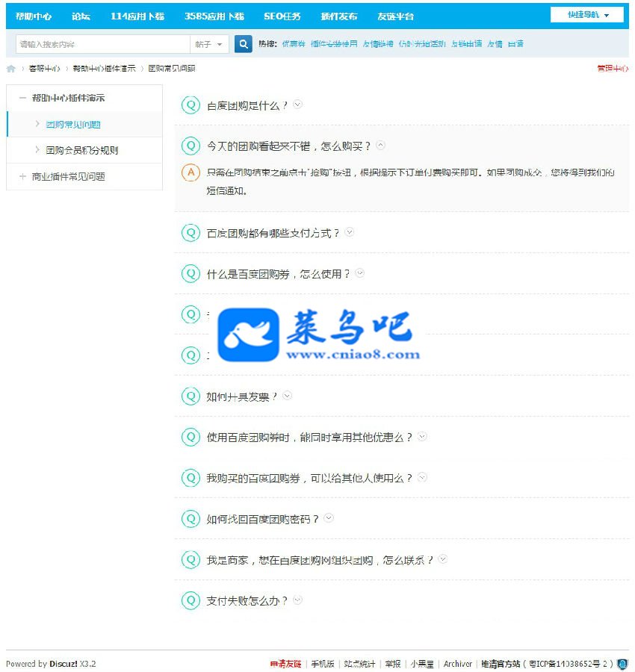This screenshot has height=672, width=635.
Task: Open the red 申请友链 footer link
Action: (285, 664)
